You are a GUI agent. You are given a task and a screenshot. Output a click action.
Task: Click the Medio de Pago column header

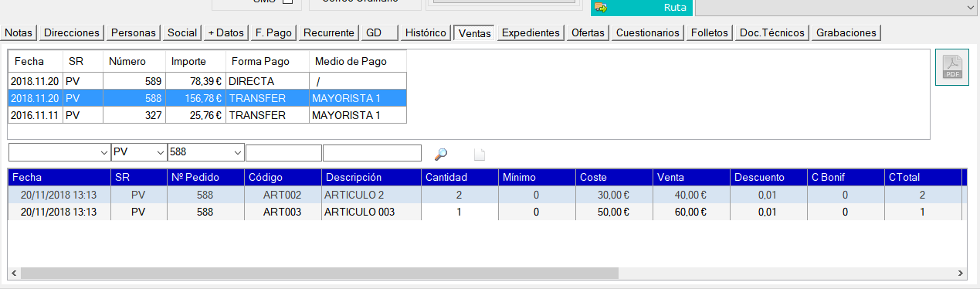358,61
